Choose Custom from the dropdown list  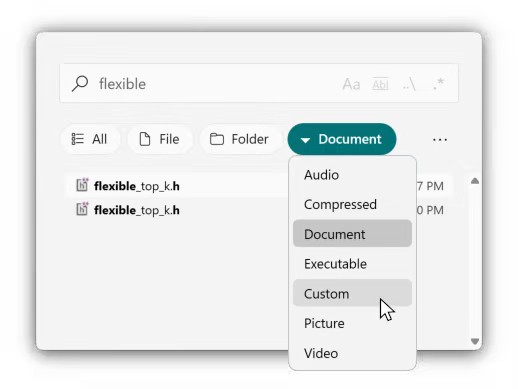tap(352, 293)
